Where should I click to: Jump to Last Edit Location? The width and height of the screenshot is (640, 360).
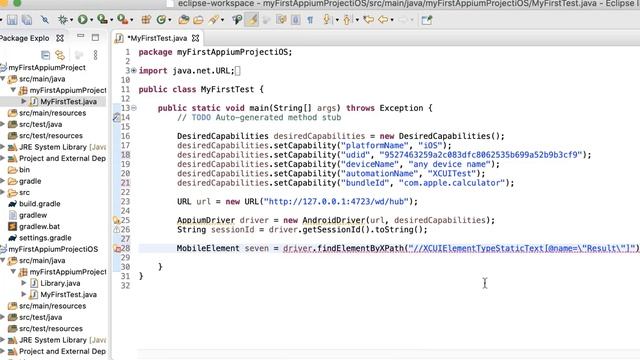[x=368, y=20]
